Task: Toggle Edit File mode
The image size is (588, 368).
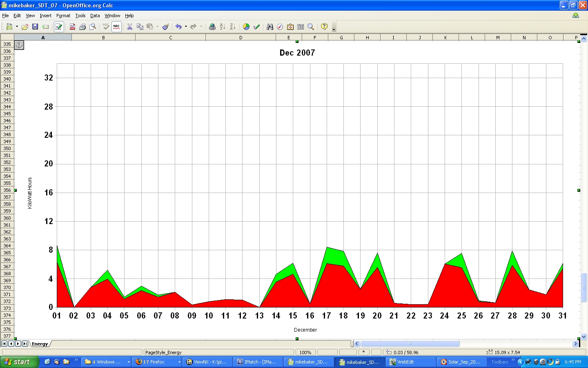Action: (x=59, y=27)
